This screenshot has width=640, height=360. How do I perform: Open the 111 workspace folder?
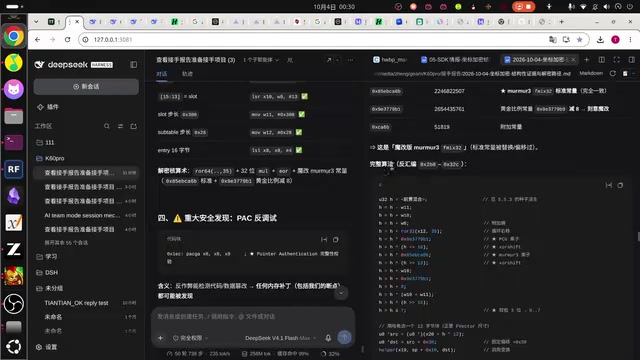(x=45, y=142)
